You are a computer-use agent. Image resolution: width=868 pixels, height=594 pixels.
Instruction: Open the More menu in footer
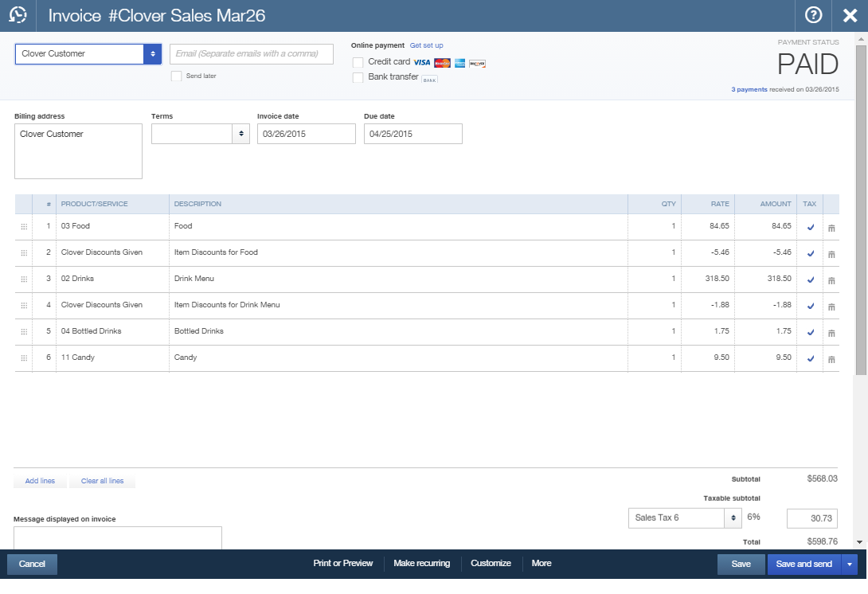click(542, 564)
